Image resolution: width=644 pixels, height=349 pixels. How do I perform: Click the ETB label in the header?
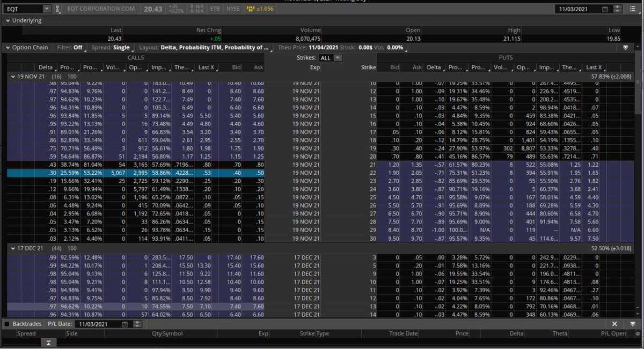pyautogui.click(x=215, y=9)
